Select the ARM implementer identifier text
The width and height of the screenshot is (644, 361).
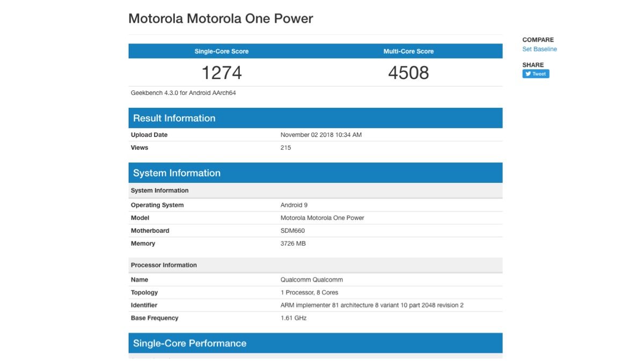[x=371, y=306]
